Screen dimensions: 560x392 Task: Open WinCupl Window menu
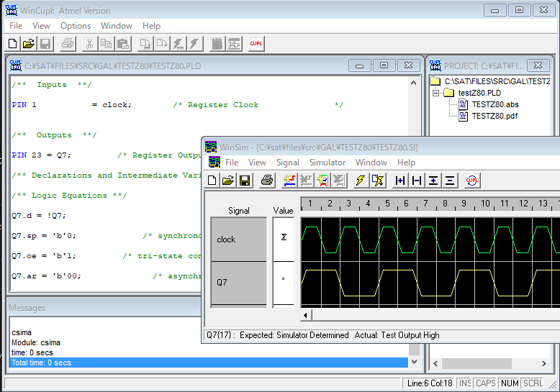pyautogui.click(x=117, y=26)
